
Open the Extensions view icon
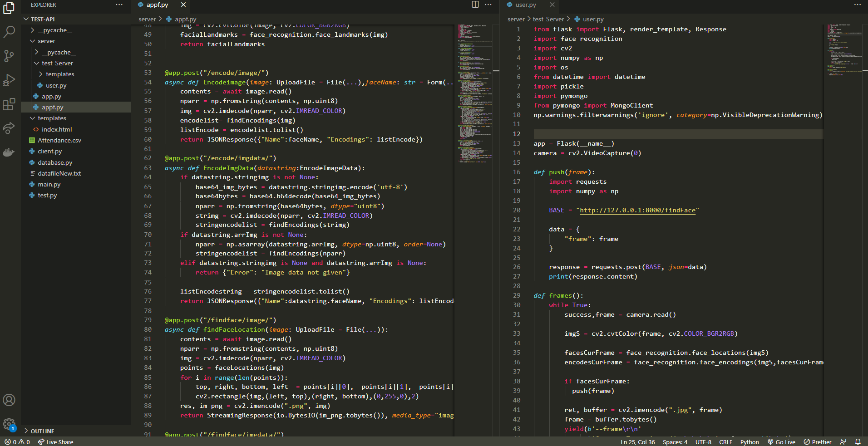coord(9,104)
